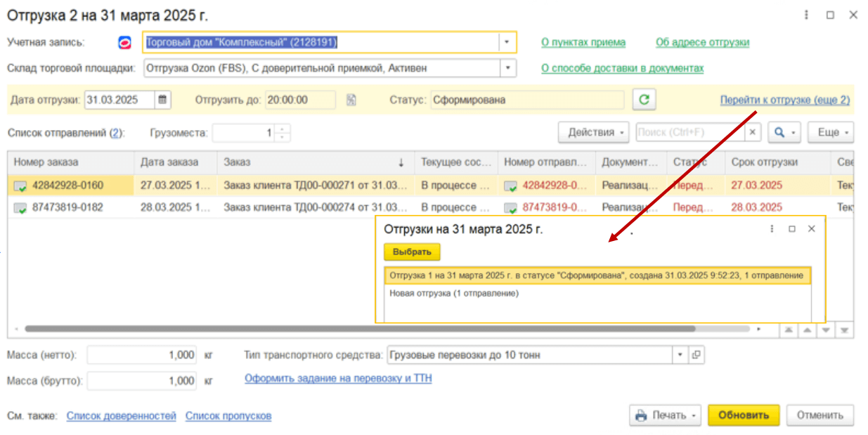
Task: Open the Учетная запись account dropdown
Action: coord(505,42)
